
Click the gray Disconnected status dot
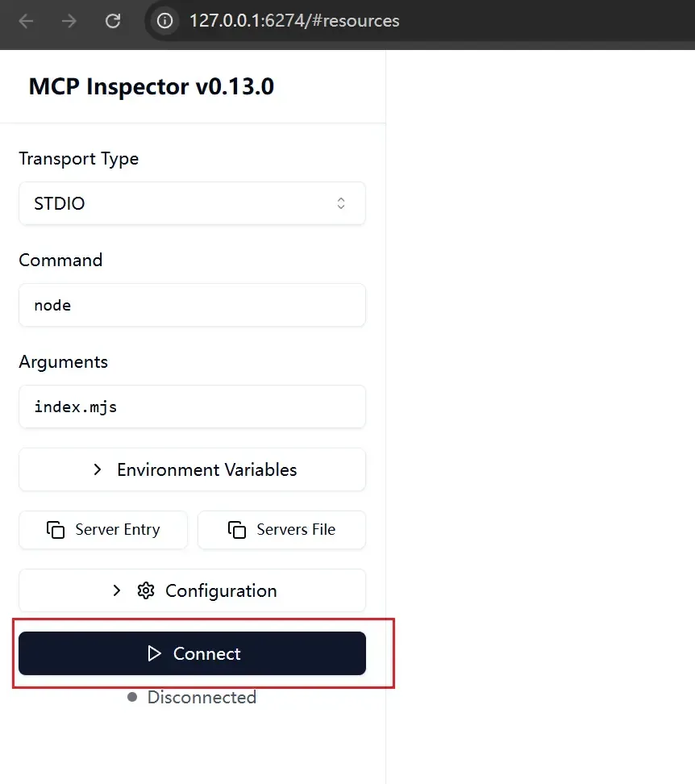(132, 697)
